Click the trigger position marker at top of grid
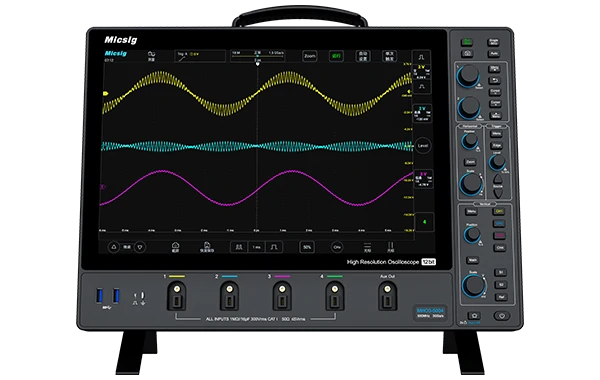The height and width of the screenshot is (380, 600). pos(258,64)
